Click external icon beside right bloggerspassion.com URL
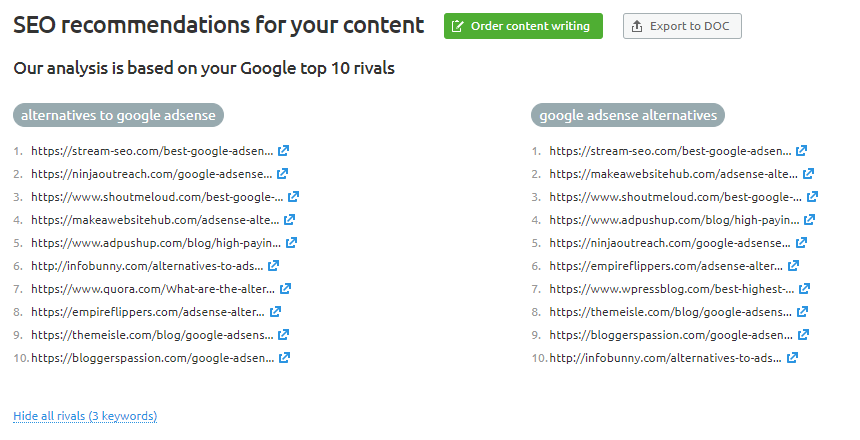 802,334
